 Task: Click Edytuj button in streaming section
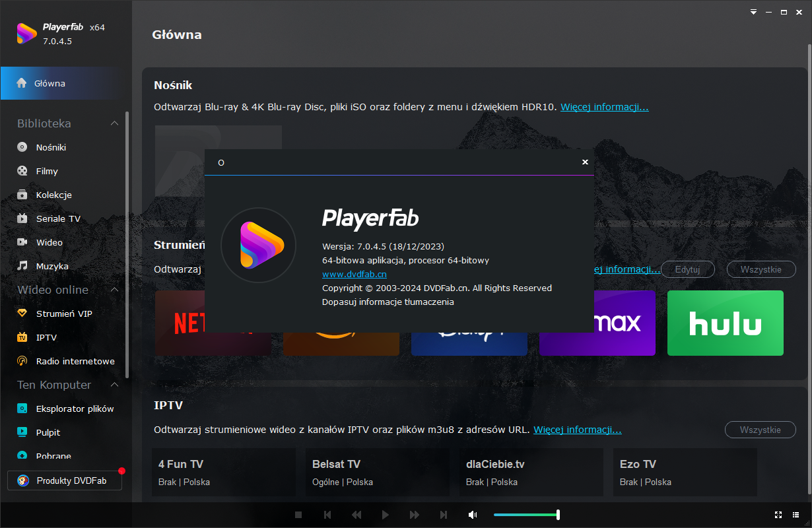(688, 269)
